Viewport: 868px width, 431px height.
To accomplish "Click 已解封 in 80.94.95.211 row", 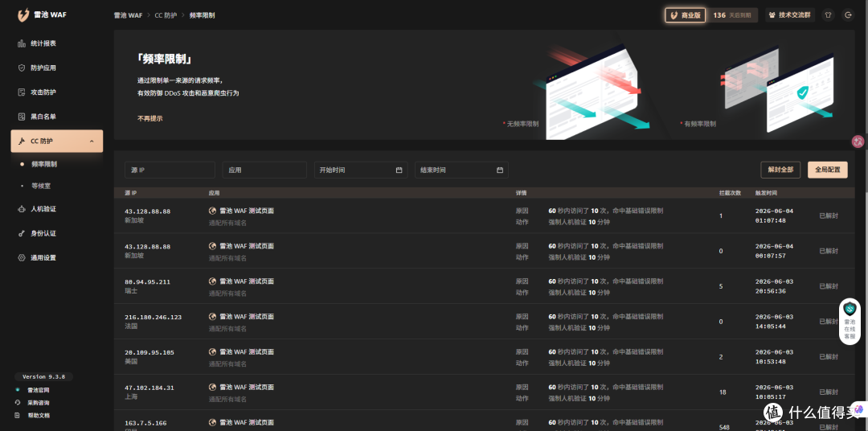I will point(829,286).
